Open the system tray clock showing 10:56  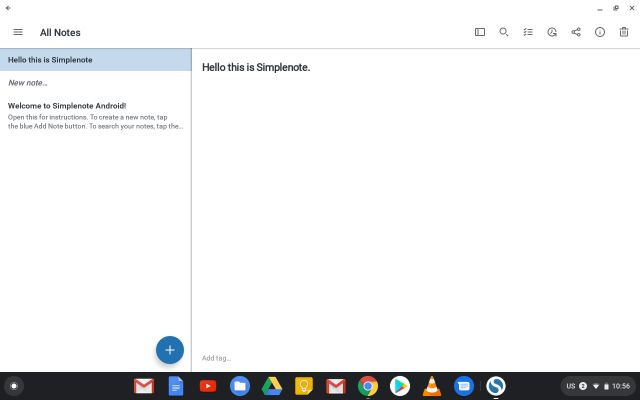(621, 386)
